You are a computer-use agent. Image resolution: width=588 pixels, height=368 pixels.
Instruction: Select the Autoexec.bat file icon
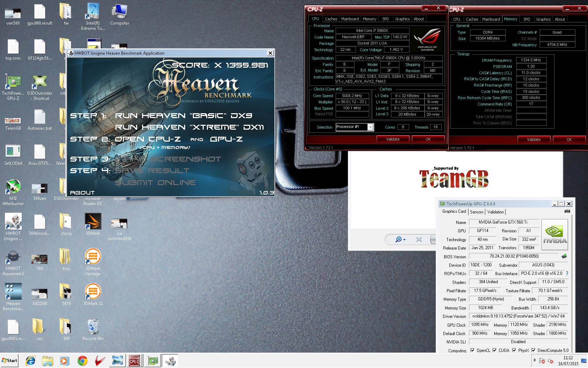pos(40,120)
